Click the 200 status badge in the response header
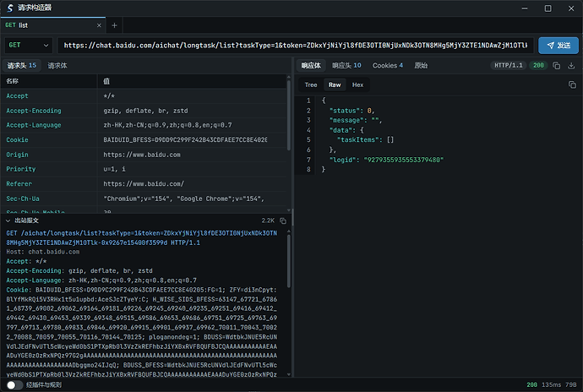Viewport: 583px width, 392px height. tap(538, 65)
